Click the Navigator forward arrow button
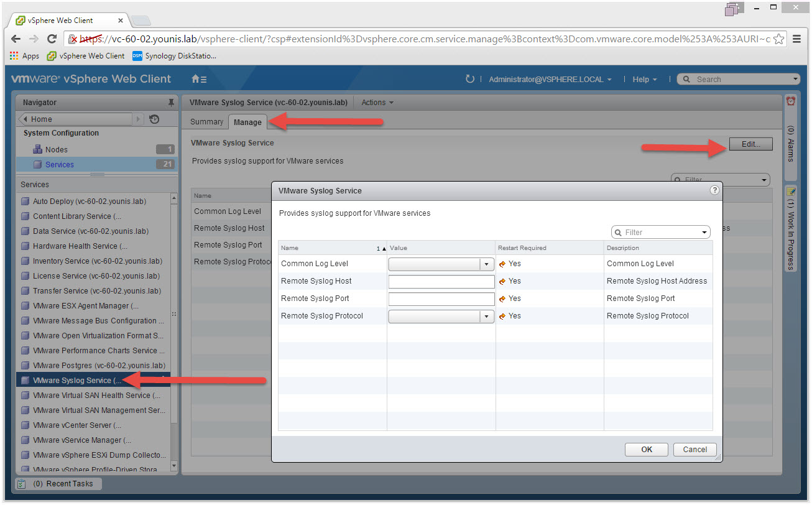The image size is (812, 505). 139,119
